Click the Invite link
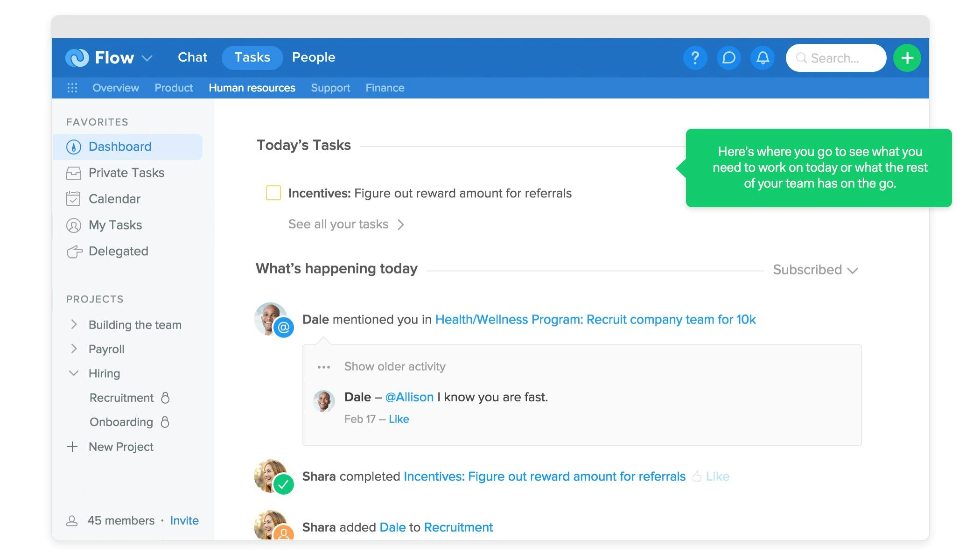 point(184,520)
